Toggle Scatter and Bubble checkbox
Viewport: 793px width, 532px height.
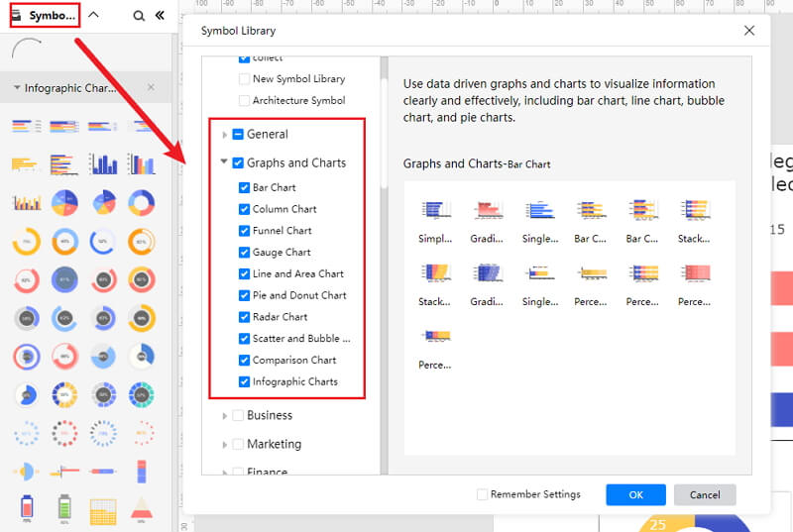pos(244,339)
